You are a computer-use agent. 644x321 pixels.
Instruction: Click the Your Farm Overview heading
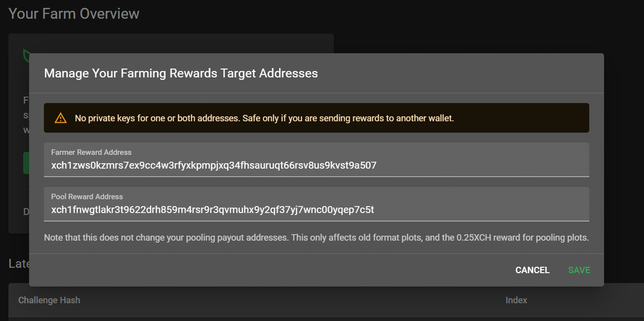pos(73,13)
